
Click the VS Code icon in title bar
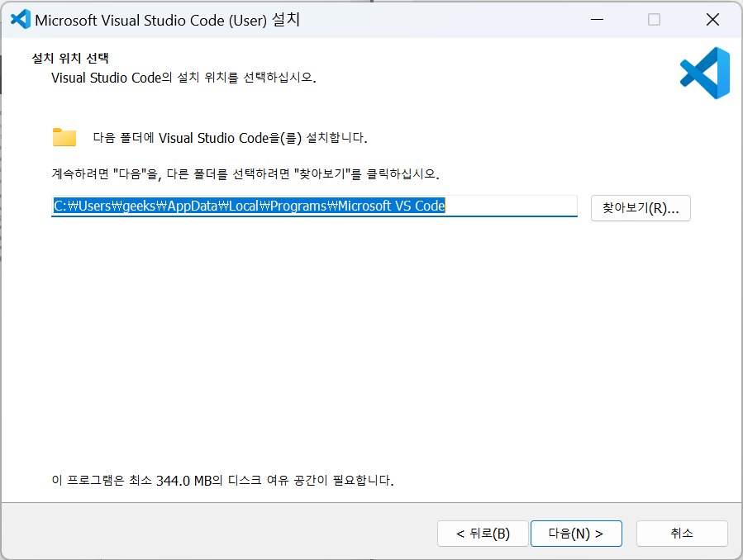pos(21,19)
